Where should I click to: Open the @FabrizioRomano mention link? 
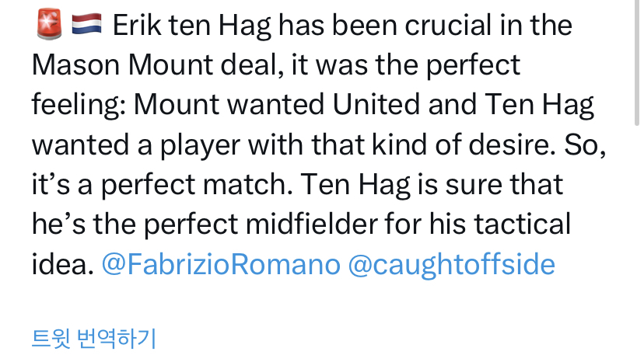pos(221,264)
